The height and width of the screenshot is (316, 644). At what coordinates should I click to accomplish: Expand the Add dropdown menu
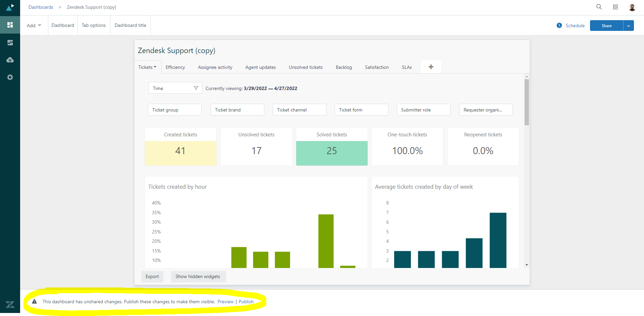pos(34,26)
